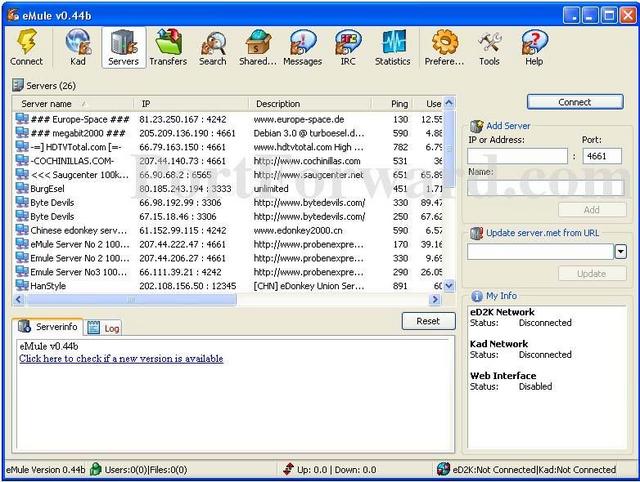Viewport: 640px width, 482px height.
Task: Click the unlimited description cell
Action: [271, 189]
